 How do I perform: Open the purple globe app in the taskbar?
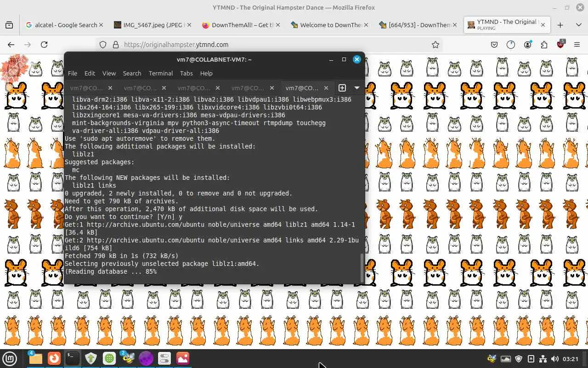[146, 358]
